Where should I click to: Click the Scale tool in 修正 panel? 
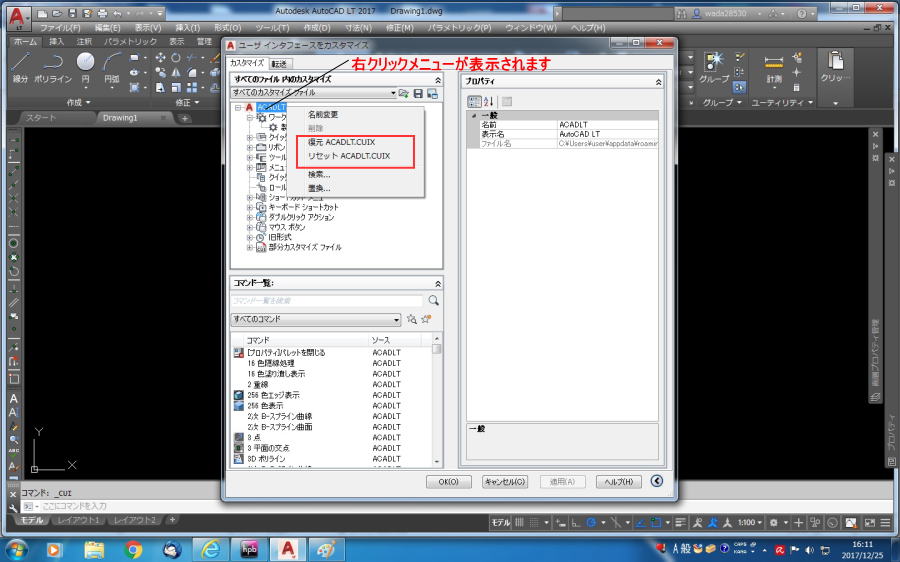(176, 87)
